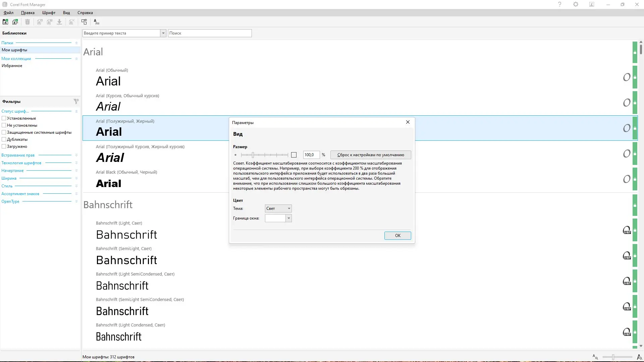Tick the Не установлены checkbox
This screenshot has height=362, width=644.
click(x=4, y=125)
